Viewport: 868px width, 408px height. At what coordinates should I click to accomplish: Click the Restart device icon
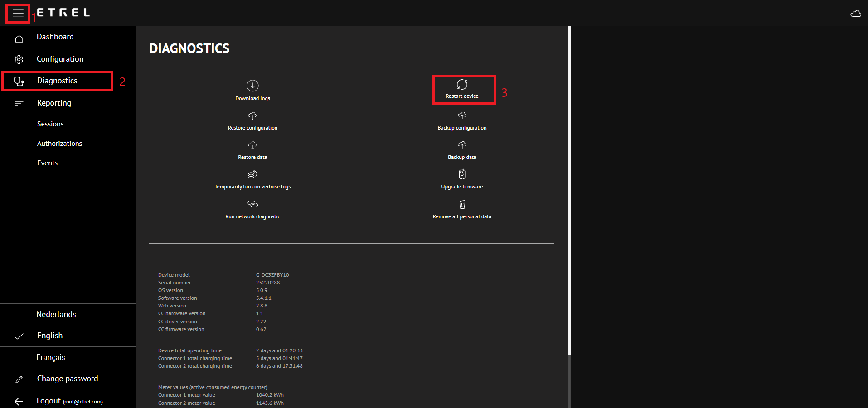pos(462,85)
